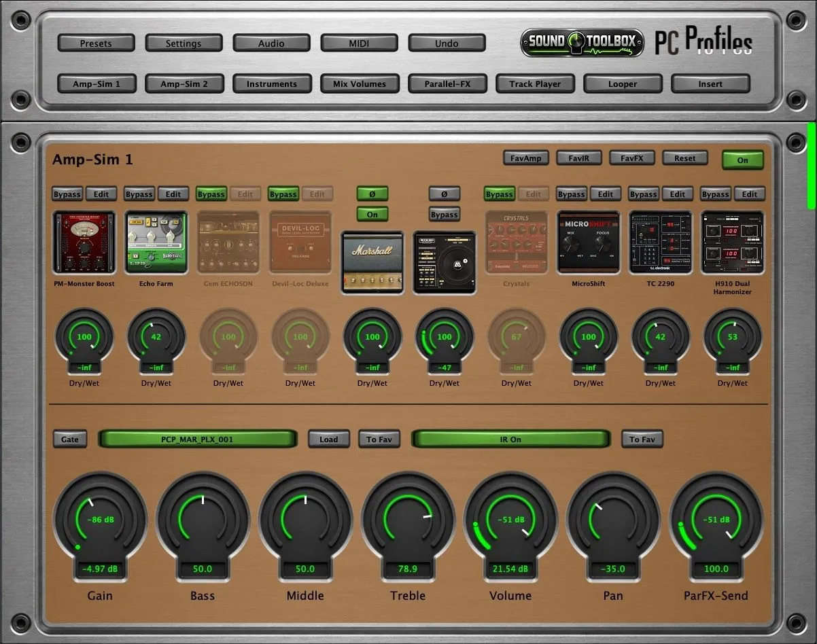Turn off the Marshall amp On button
The width and height of the screenshot is (817, 644).
pyautogui.click(x=372, y=214)
